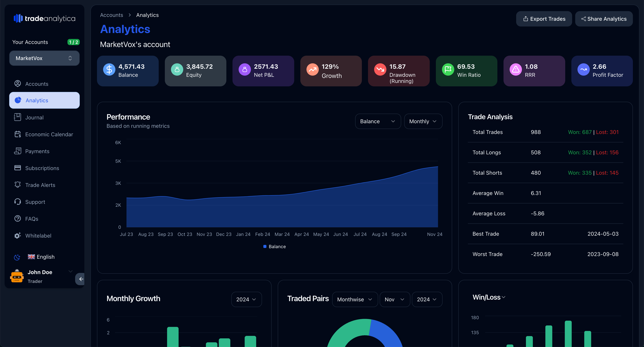Open the Monthwise dropdown in Traded Pairs

[355, 299]
